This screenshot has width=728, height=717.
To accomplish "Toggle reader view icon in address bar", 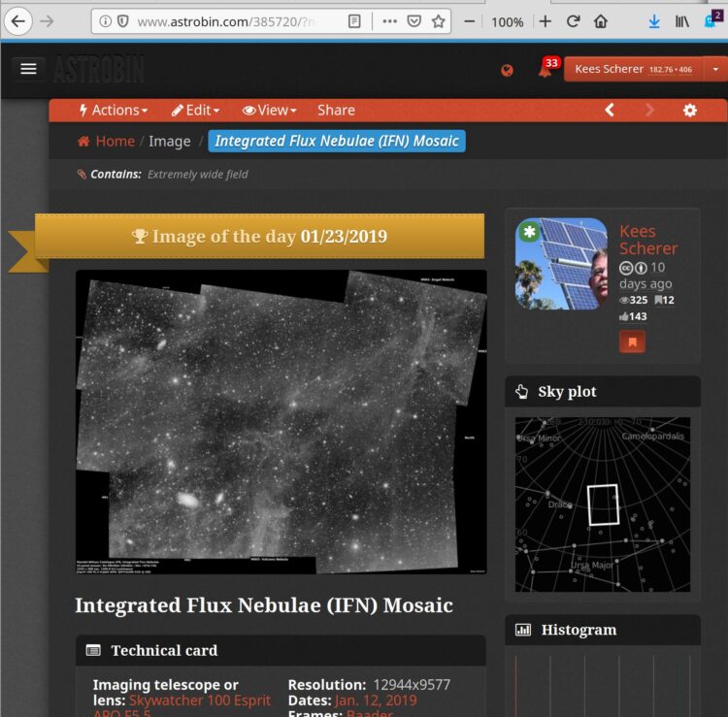I will pyautogui.click(x=354, y=21).
